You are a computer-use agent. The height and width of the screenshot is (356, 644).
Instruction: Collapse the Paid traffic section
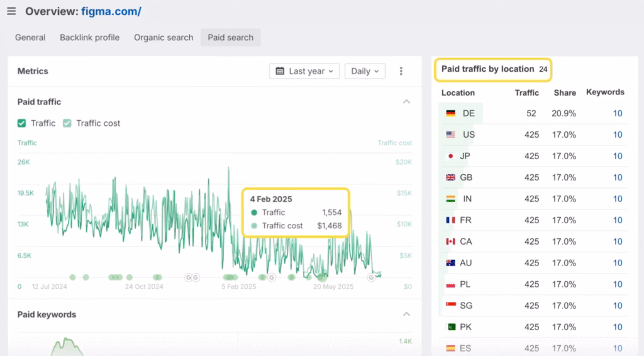[x=406, y=102]
